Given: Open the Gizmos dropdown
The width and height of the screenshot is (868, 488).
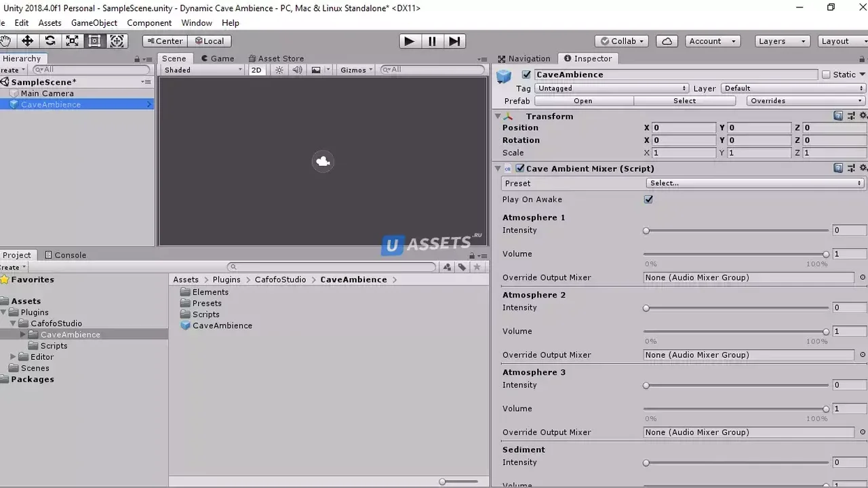Looking at the screenshot, I should tap(356, 70).
